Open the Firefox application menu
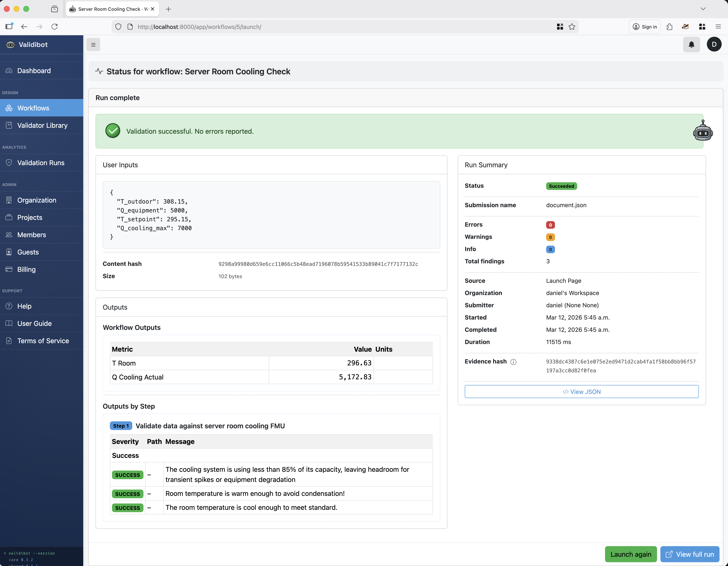Screen dimensions: 728x566 [719, 27]
